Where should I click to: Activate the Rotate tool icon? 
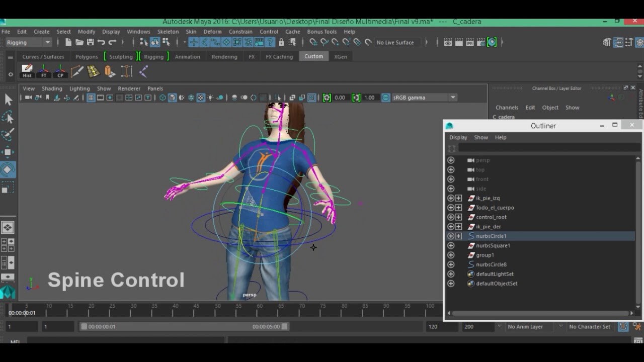pyautogui.click(x=8, y=170)
